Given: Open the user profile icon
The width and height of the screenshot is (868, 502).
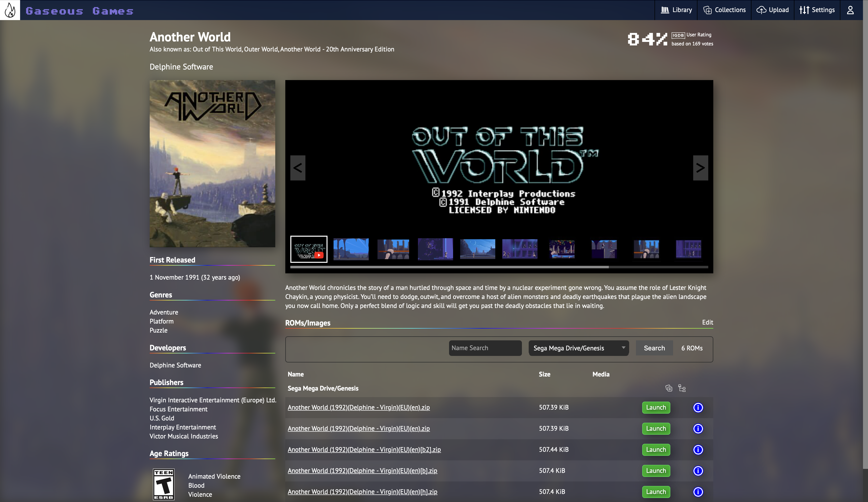Looking at the screenshot, I should pos(850,10).
